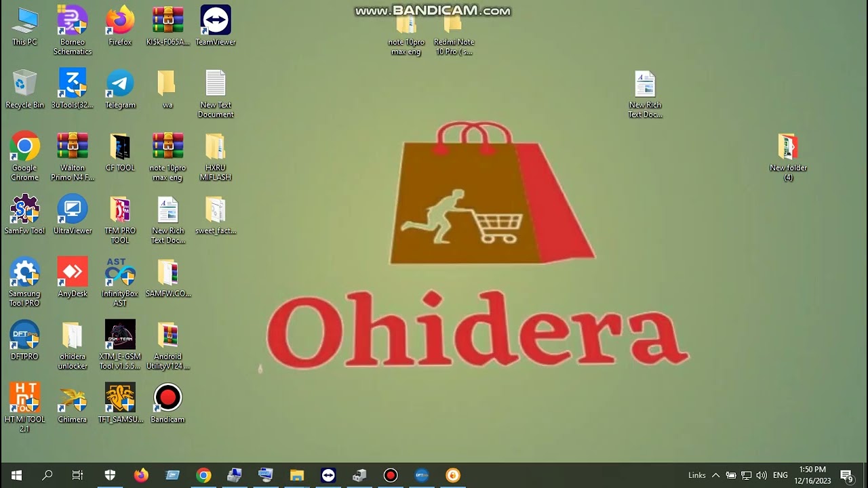Open the Google Chrome desktop shortcut
Image resolution: width=868 pixels, height=488 pixels.
pos(24,157)
